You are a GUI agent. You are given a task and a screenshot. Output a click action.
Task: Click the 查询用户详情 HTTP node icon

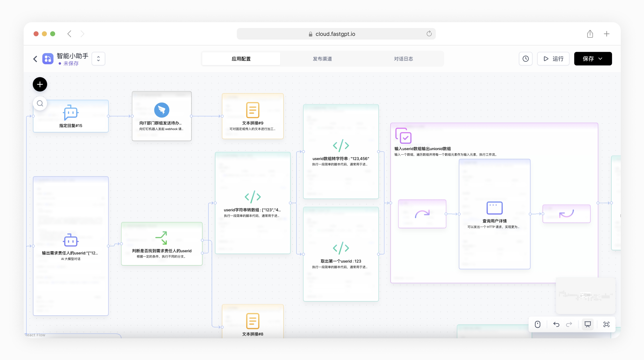(x=494, y=208)
